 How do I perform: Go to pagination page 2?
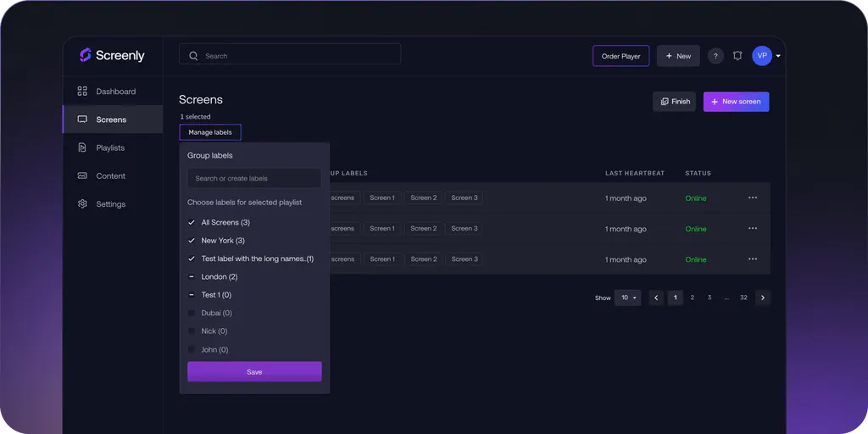pyautogui.click(x=693, y=298)
